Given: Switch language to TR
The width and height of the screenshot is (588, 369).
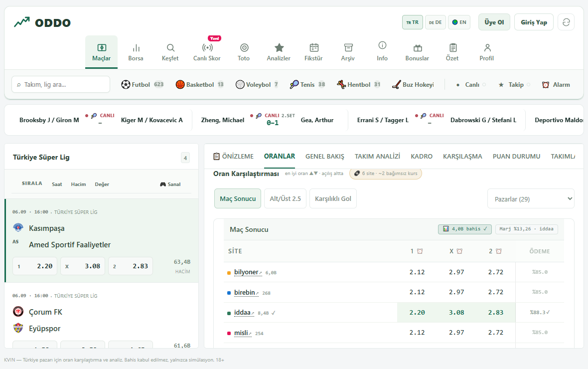Looking at the screenshot, I should click(413, 22).
